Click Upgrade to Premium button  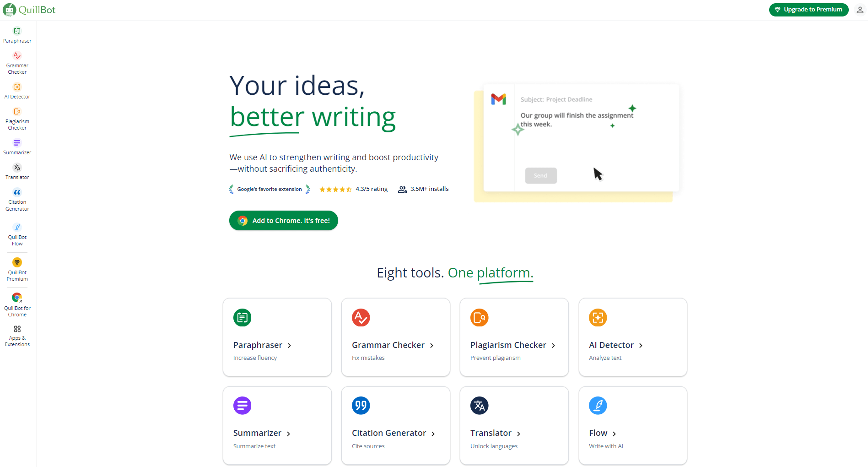click(x=809, y=10)
